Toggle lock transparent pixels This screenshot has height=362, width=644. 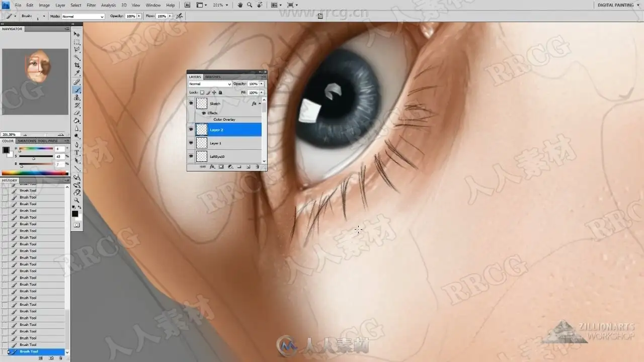tap(202, 93)
